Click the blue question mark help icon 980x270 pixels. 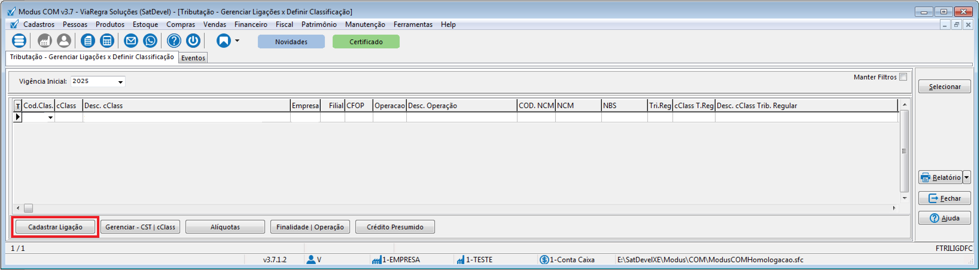pos(174,41)
